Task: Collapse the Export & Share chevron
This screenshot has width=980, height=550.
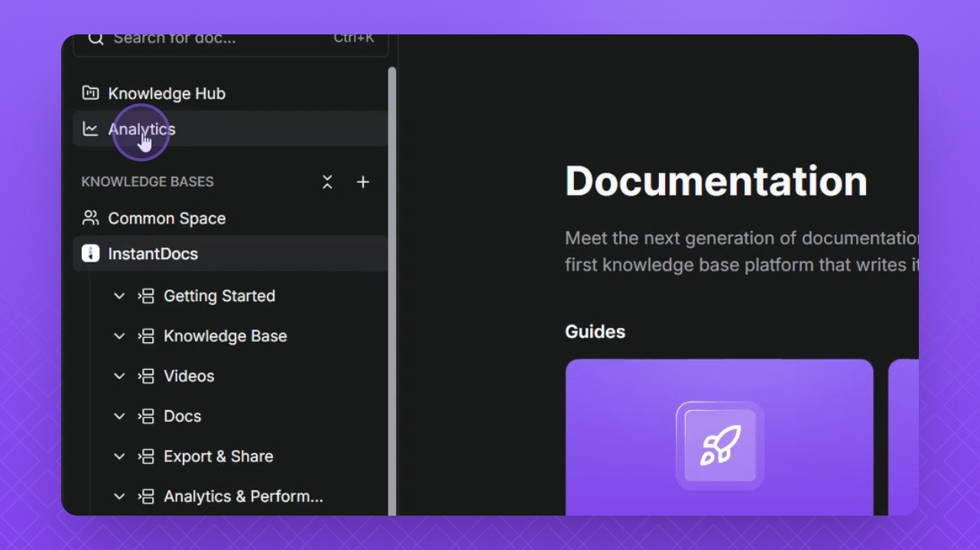Action: (x=119, y=456)
